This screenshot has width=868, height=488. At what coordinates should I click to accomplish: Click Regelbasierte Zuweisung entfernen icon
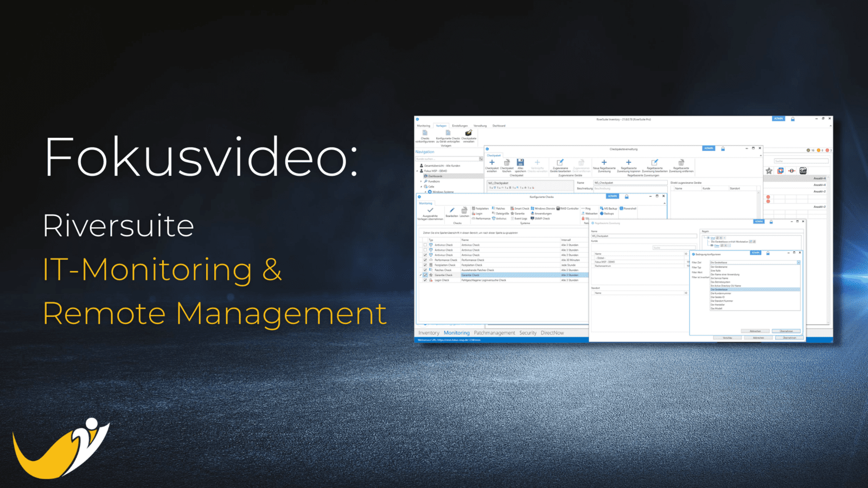(681, 162)
